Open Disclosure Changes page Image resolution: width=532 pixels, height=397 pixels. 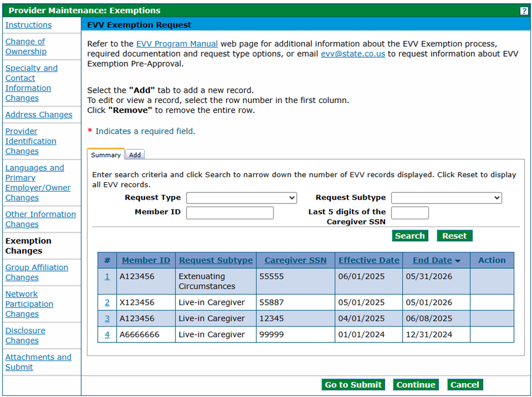[x=25, y=335]
